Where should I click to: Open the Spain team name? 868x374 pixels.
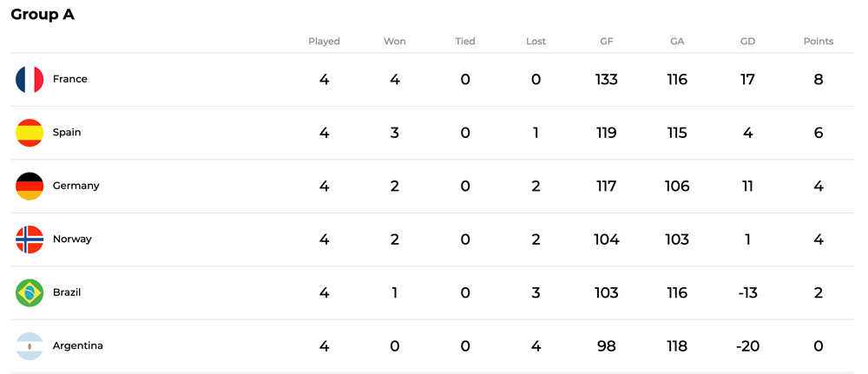[x=67, y=133]
